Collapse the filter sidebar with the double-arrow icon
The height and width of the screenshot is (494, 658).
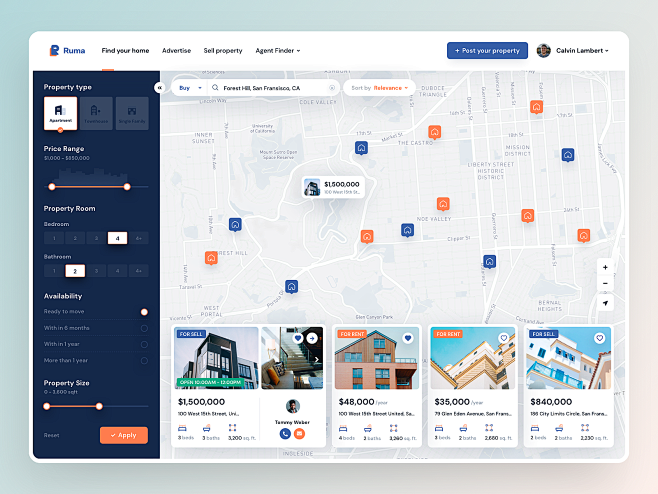(159, 87)
